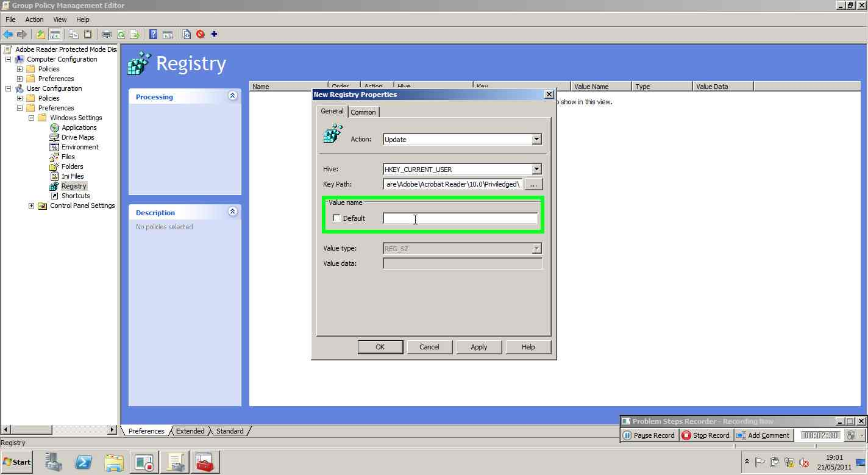Click Cancel in the Registry Properties dialog
The width and height of the screenshot is (868, 475).
click(x=429, y=347)
